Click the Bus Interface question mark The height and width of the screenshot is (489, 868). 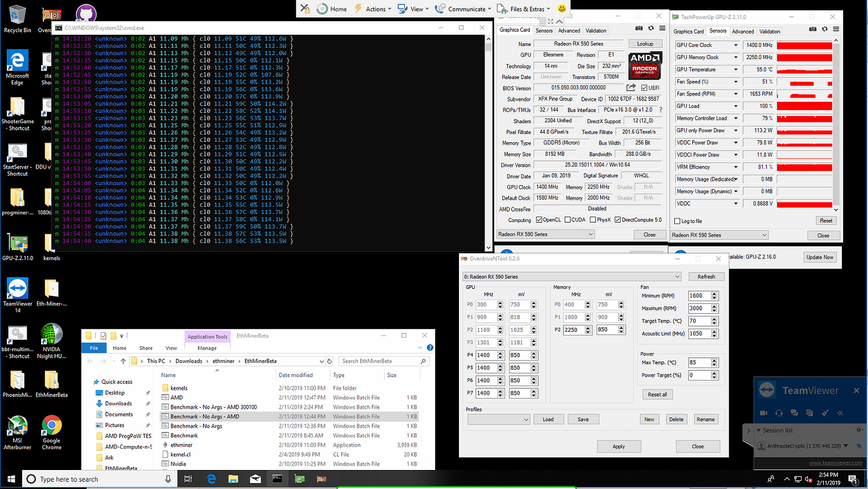point(660,110)
